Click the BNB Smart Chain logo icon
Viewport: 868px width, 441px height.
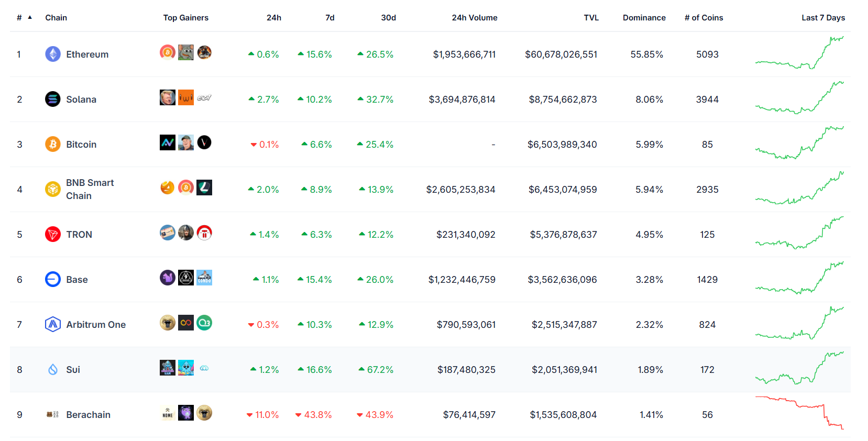coord(53,189)
